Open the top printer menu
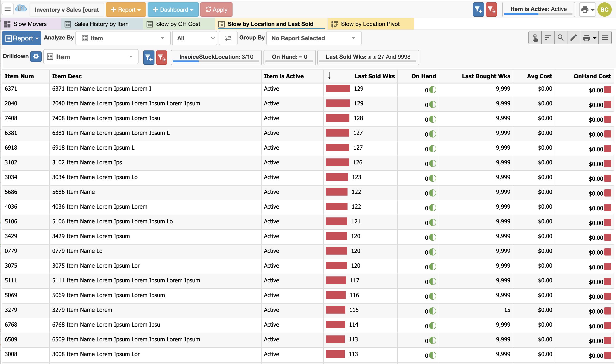 click(x=587, y=10)
